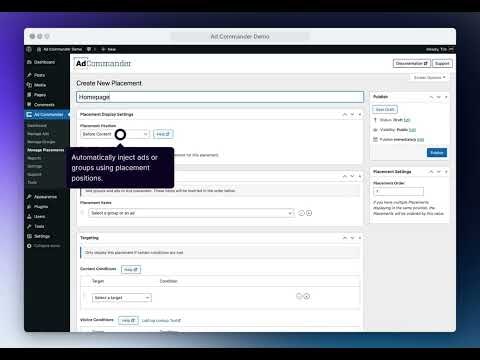Click the plus New item in admin bar

pyautogui.click(x=109, y=49)
